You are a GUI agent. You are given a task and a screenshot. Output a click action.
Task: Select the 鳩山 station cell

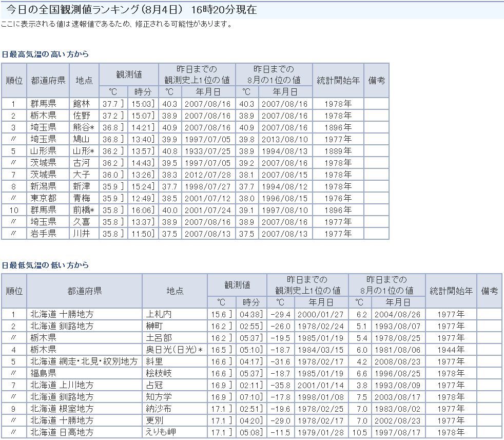pos(81,139)
